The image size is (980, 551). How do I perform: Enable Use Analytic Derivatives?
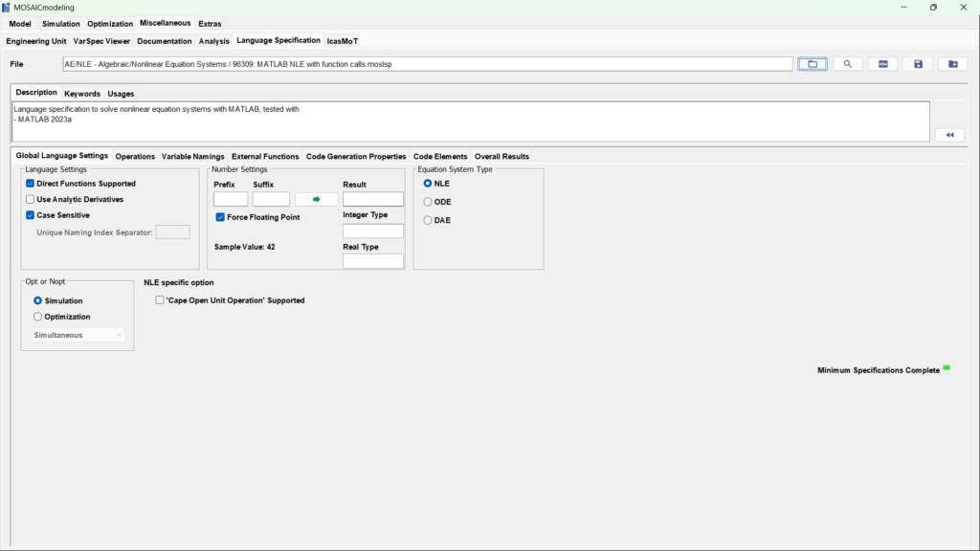pos(30,198)
